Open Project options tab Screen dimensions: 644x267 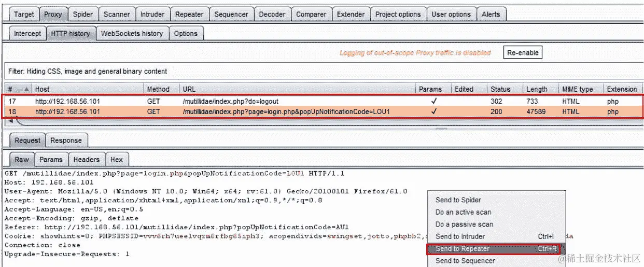pos(398,14)
